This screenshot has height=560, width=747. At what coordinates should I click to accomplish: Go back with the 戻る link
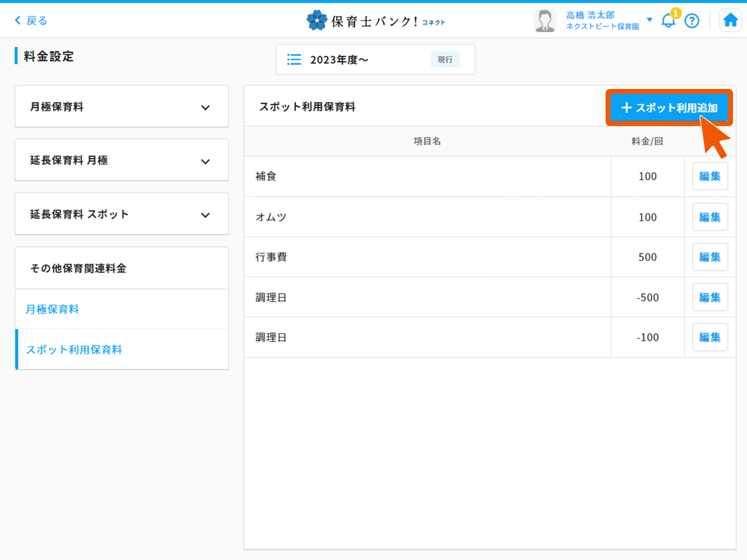(x=31, y=20)
